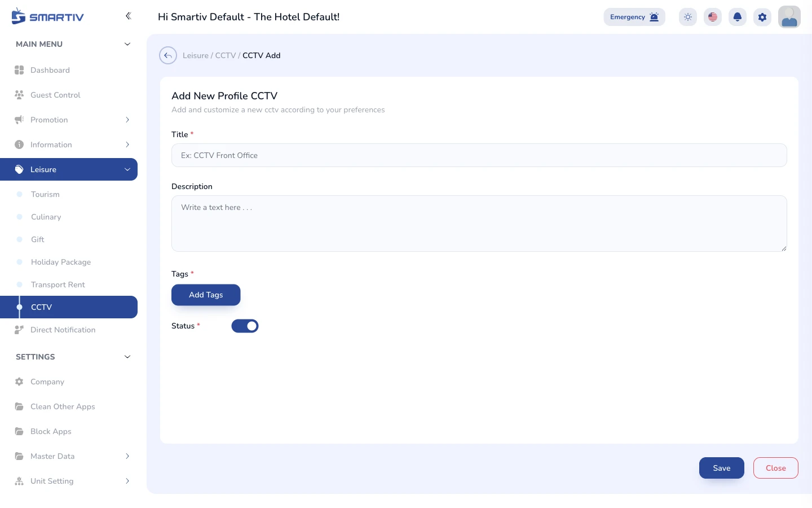The height and width of the screenshot is (508, 812).
Task: Open Clean Other Apps item
Action: [x=69, y=406]
